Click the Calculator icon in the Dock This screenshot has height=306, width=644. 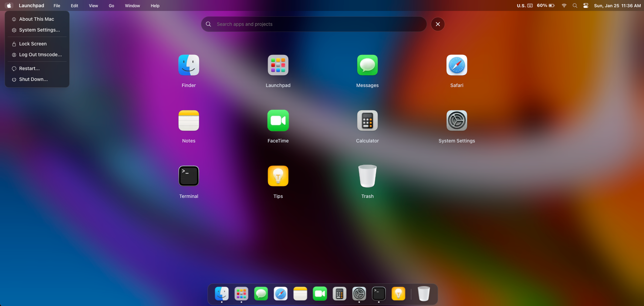[339, 293]
